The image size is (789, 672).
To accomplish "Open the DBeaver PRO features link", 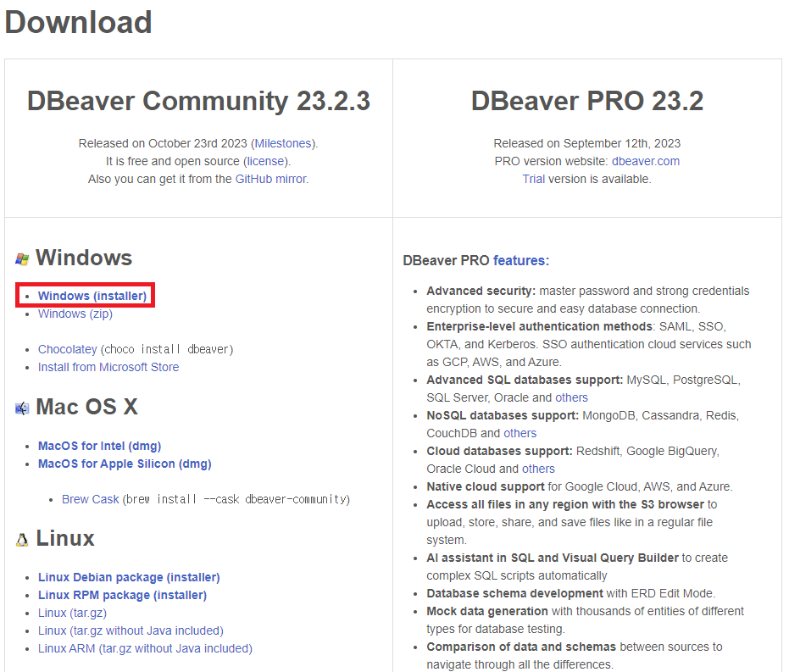I will click(521, 260).
